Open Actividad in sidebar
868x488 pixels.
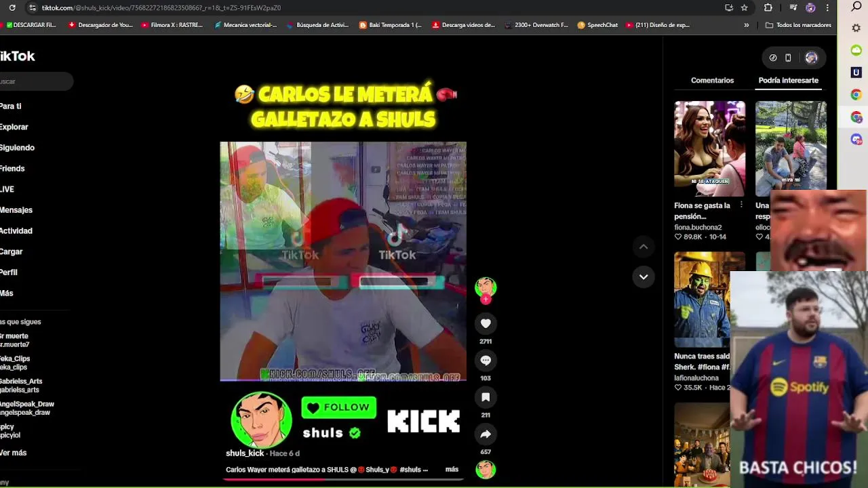(16, 231)
